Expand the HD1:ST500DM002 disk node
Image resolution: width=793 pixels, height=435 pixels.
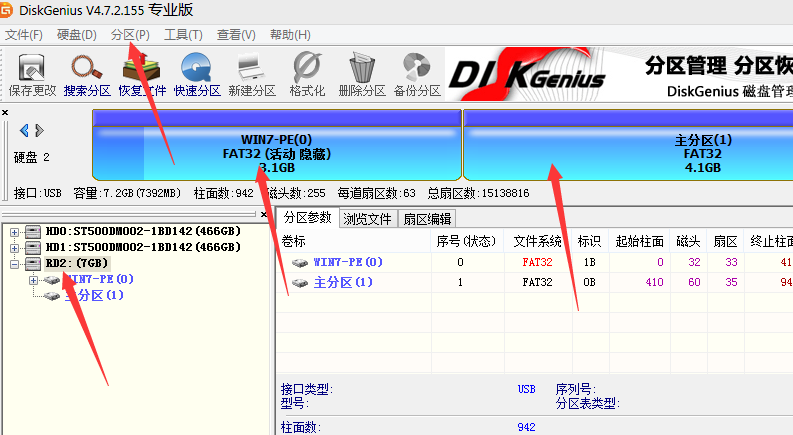(14, 248)
